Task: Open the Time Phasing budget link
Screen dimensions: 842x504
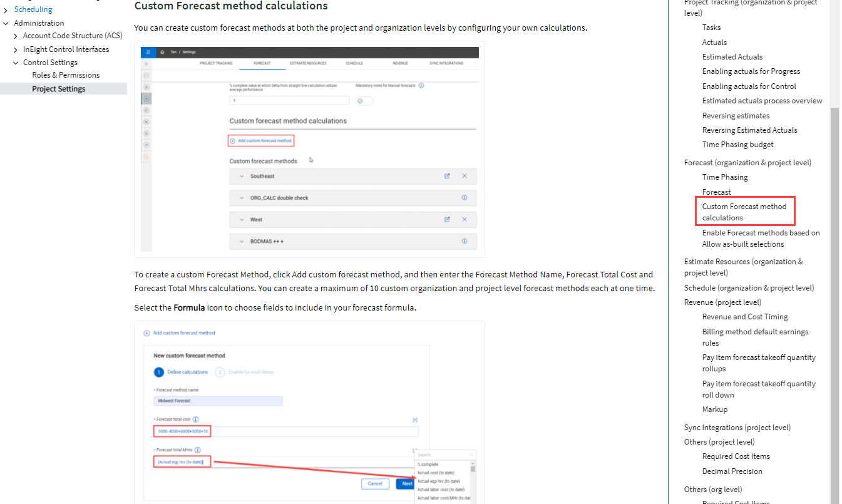Action: pos(737,145)
